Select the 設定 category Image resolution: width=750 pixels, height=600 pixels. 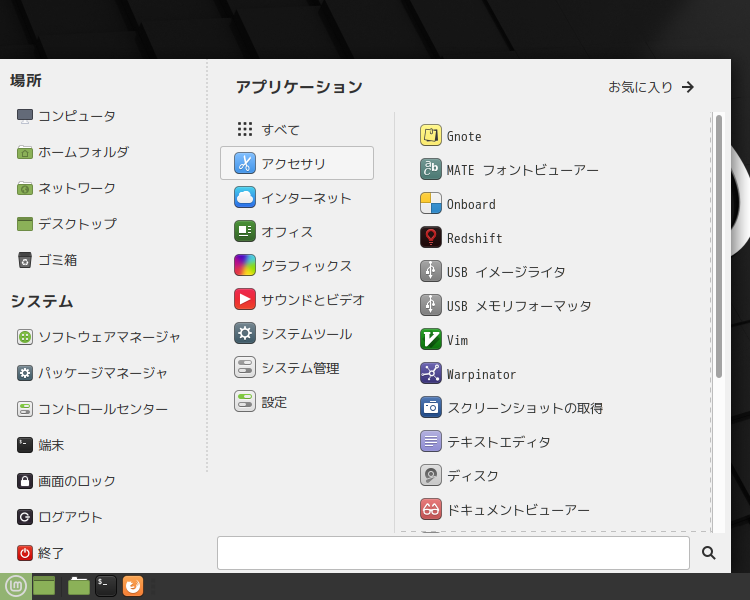pos(297,401)
